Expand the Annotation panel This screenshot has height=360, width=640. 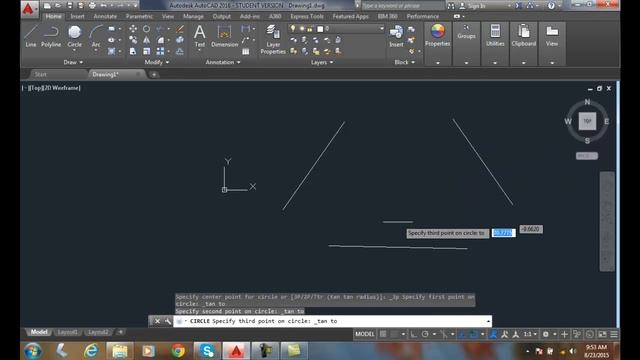223,62
